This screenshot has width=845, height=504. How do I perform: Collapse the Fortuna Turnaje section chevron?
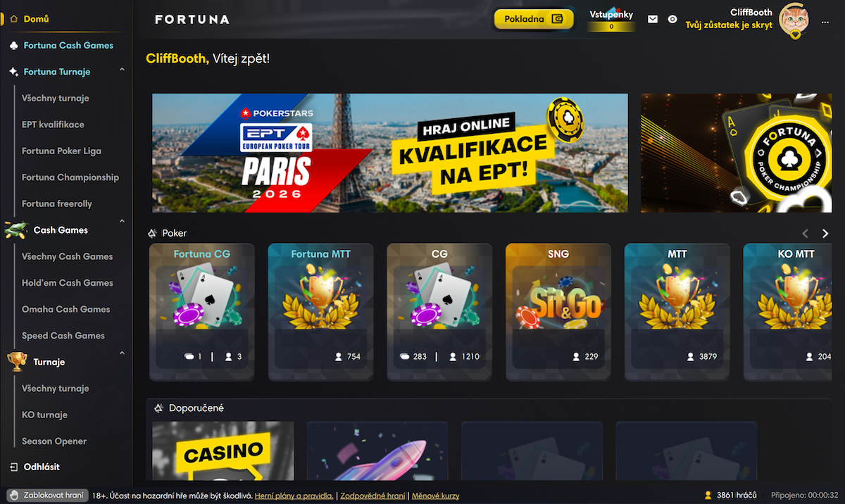(123, 70)
